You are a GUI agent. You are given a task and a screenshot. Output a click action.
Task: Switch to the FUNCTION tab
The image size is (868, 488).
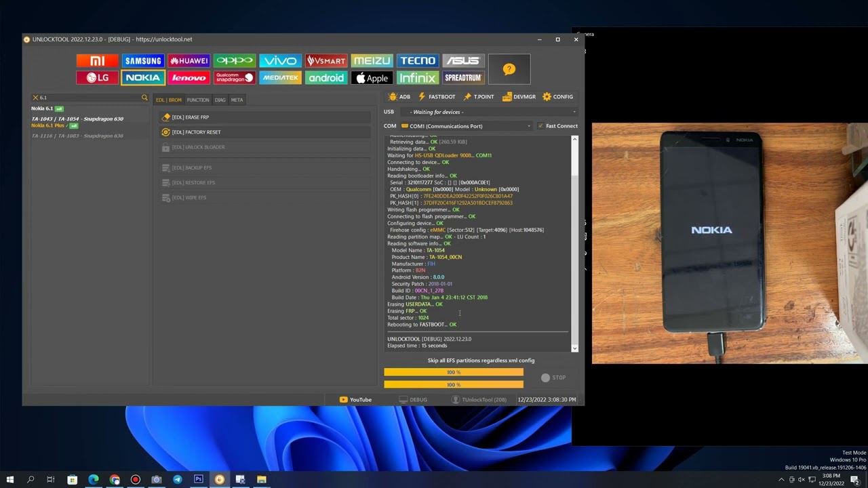(x=198, y=100)
